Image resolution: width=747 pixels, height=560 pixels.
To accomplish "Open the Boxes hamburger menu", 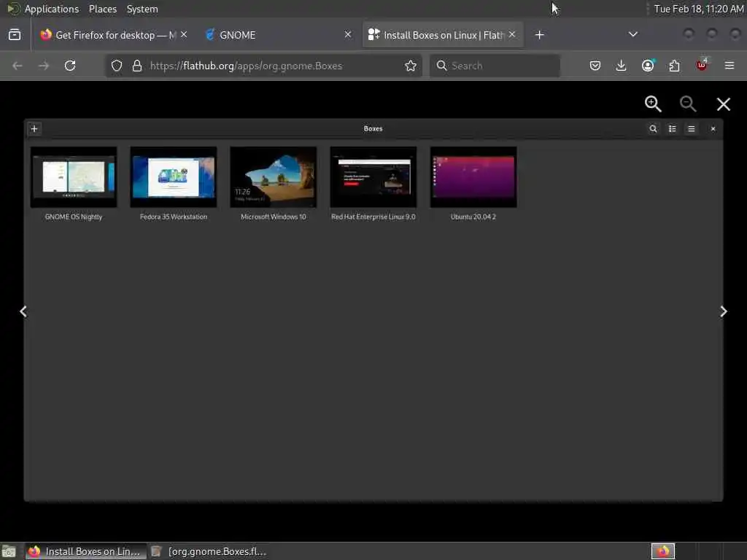I will point(692,128).
